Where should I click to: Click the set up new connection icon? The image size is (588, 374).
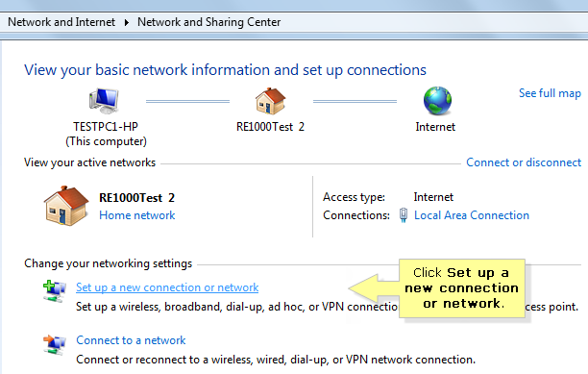point(55,291)
